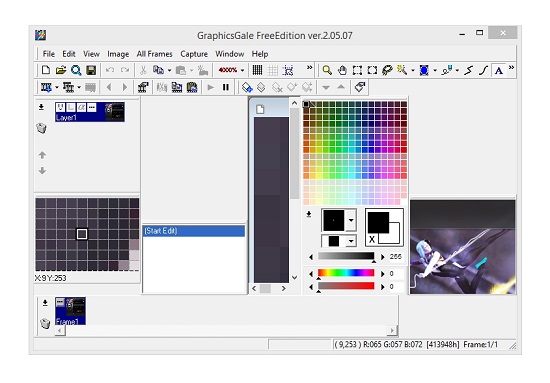Viewport: 550px width, 383px height.
Task: Expand the add frame dropdown arrow
Action: click(x=56, y=87)
